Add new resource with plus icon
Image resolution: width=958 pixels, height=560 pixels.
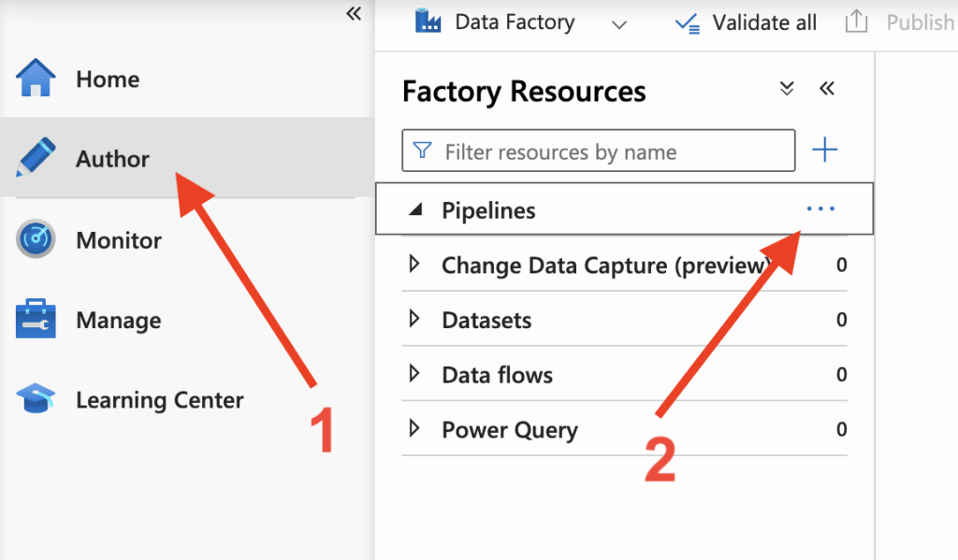click(x=824, y=150)
